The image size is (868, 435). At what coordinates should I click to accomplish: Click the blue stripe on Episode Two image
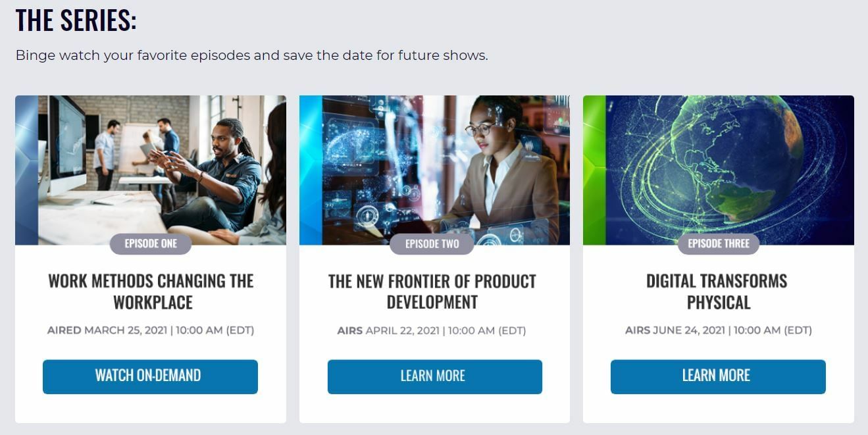coord(311,170)
